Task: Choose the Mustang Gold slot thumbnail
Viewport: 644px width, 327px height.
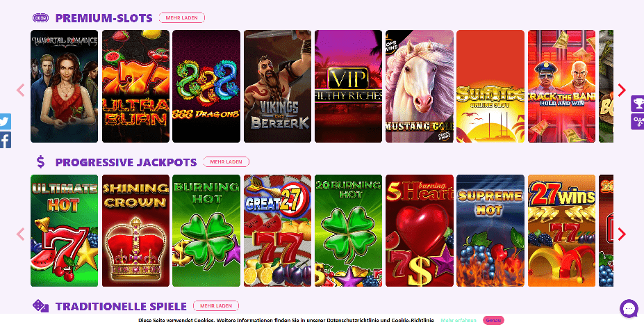Action: click(420, 86)
